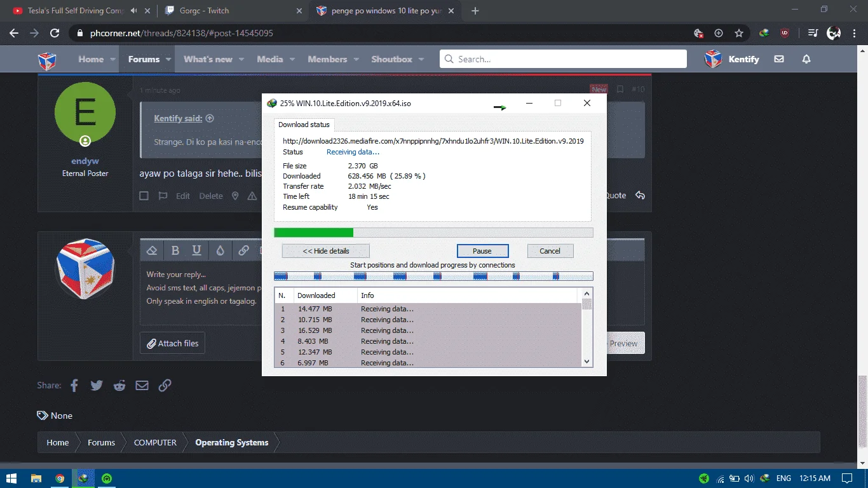This screenshot has width=868, height=488.
Task: Open the COMPUTER breadcrumb link
Action: 155,442
